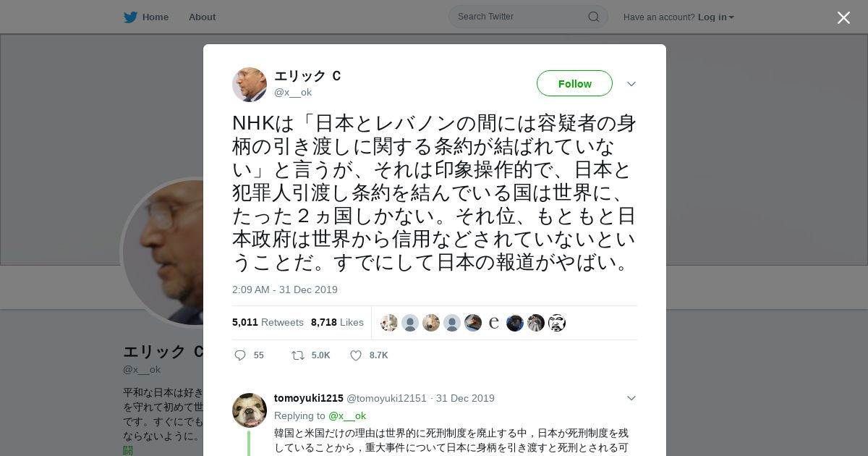Retweet using the 5.0K arrows icon
Screen dimensions: 868x456
click(297, 355)
